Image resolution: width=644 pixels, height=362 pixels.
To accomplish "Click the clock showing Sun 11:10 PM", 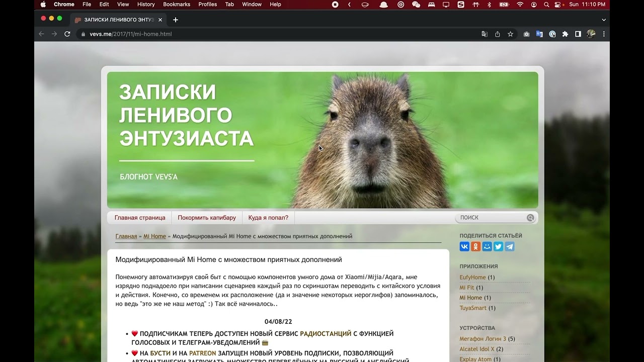I will click(x=587, y=4).
